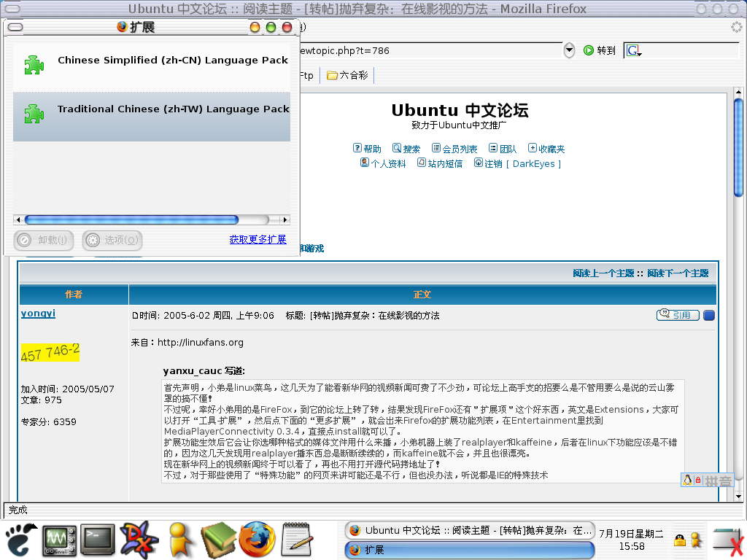
Task: Click the blue square icon beside 引用
Action: click(709, 315)
